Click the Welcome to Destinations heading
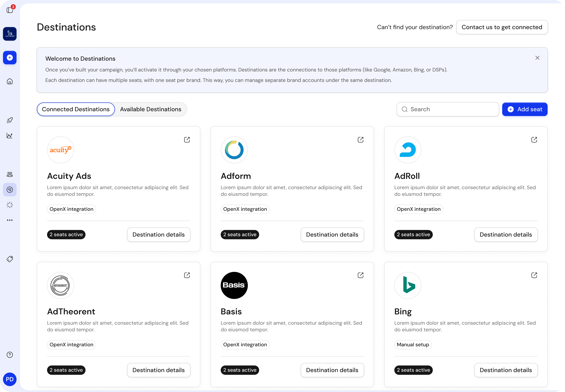Screen dimensions: 565x392 [80, 59]
